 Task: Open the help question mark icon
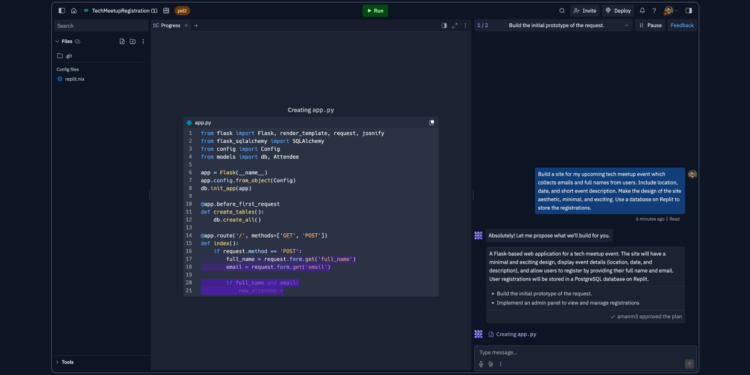(x=654, y=11)
